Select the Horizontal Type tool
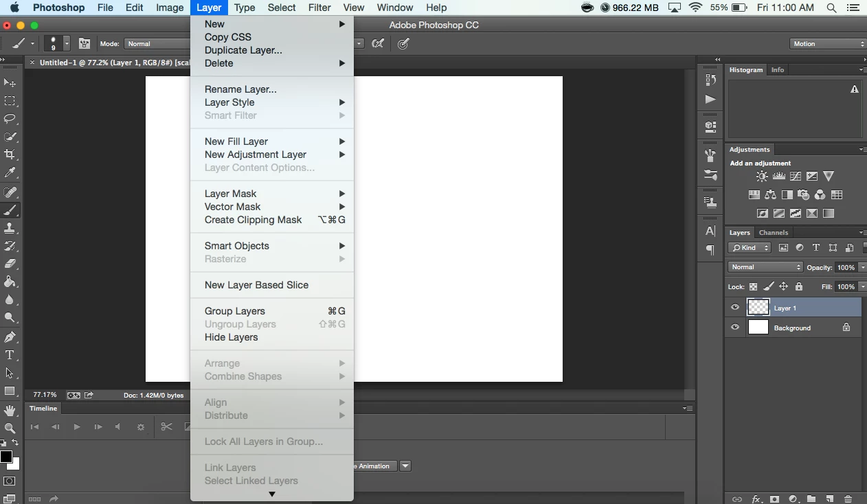This screenshot has width=867, height=504. (x=10, y=355)
